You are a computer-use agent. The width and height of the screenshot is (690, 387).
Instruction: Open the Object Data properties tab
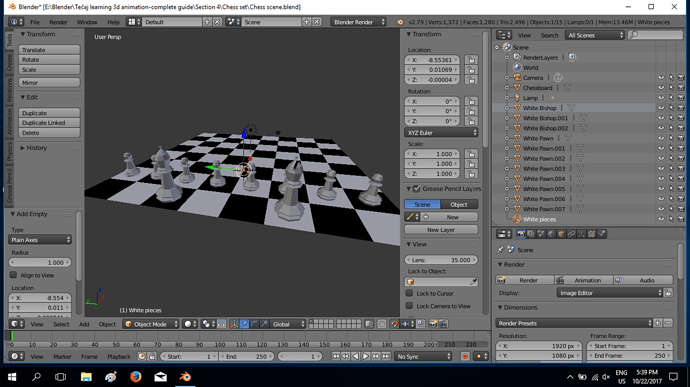point(581,234)
